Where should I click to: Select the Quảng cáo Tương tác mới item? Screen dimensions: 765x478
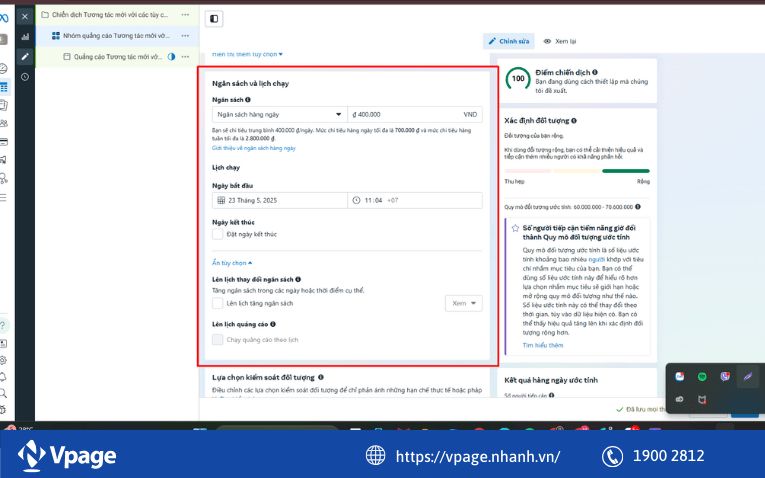coord(113,57)
